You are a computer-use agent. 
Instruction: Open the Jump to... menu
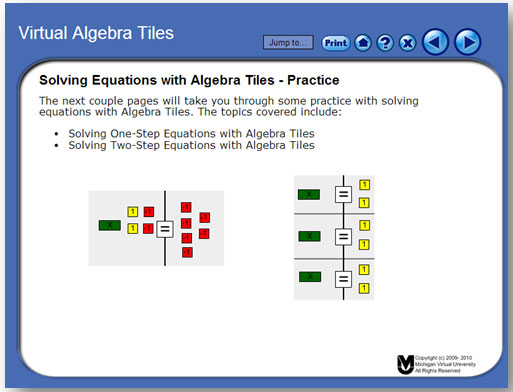[288, 42]
